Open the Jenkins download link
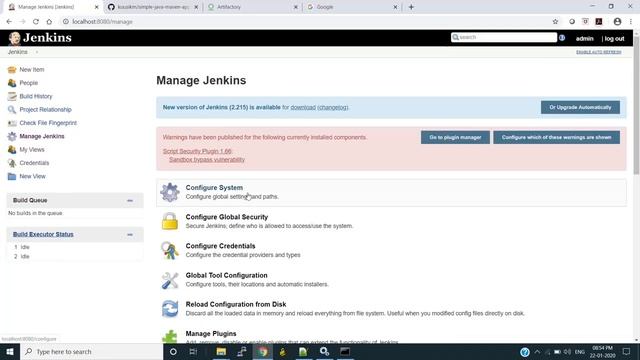Image resolution: width=640 pixels, height=360 pixels. coord(303,107)
